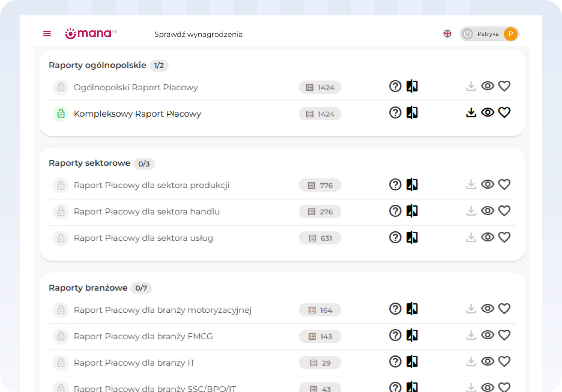Click the Sprawdź wynagrodzenia header item
The image size is (562, 392).
(198, 34)
